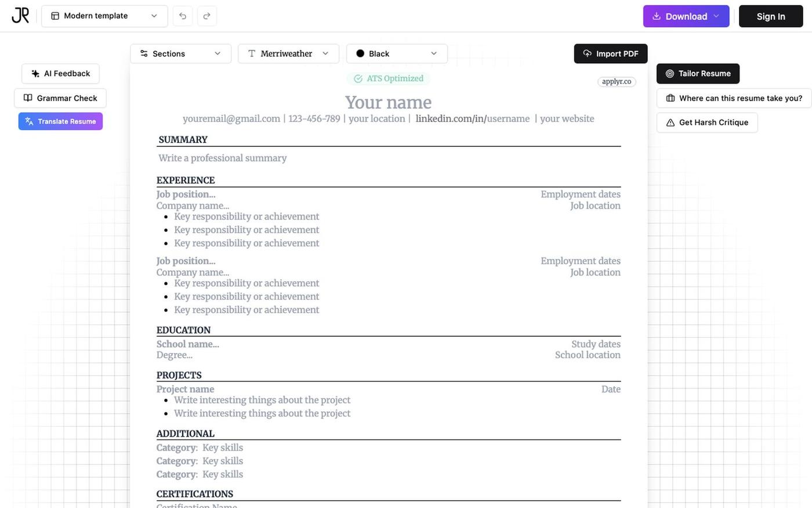This screenshot has height=508, width=812.
Task: Click the CERTIFICATIONS section heading
Action: tap(195, 494)
